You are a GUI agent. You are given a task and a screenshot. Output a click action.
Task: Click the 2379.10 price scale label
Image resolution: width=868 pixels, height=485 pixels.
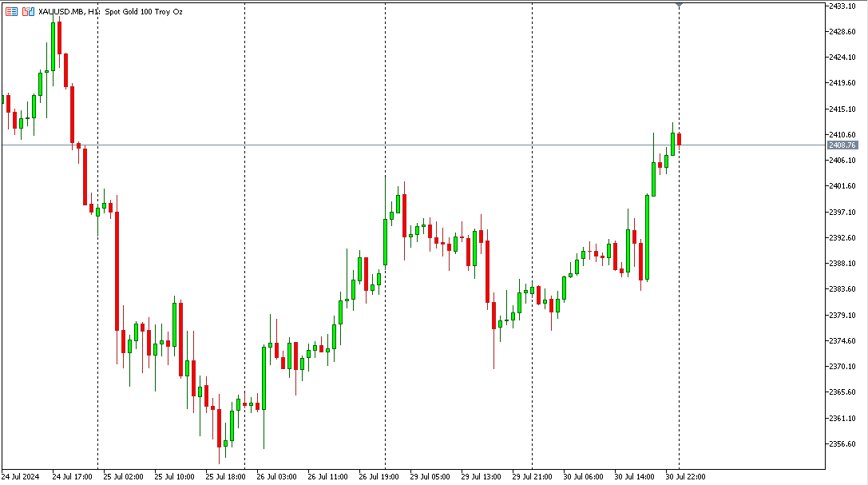[842, 315]
